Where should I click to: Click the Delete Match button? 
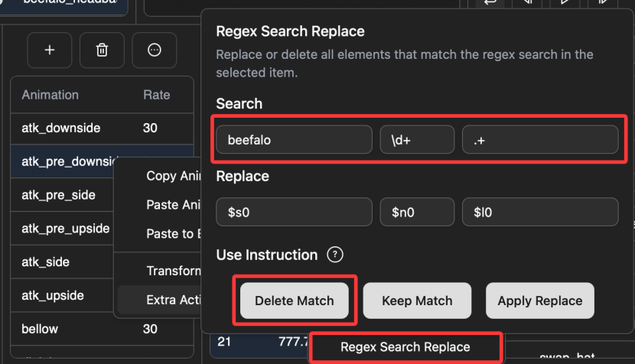click(295, 301)
